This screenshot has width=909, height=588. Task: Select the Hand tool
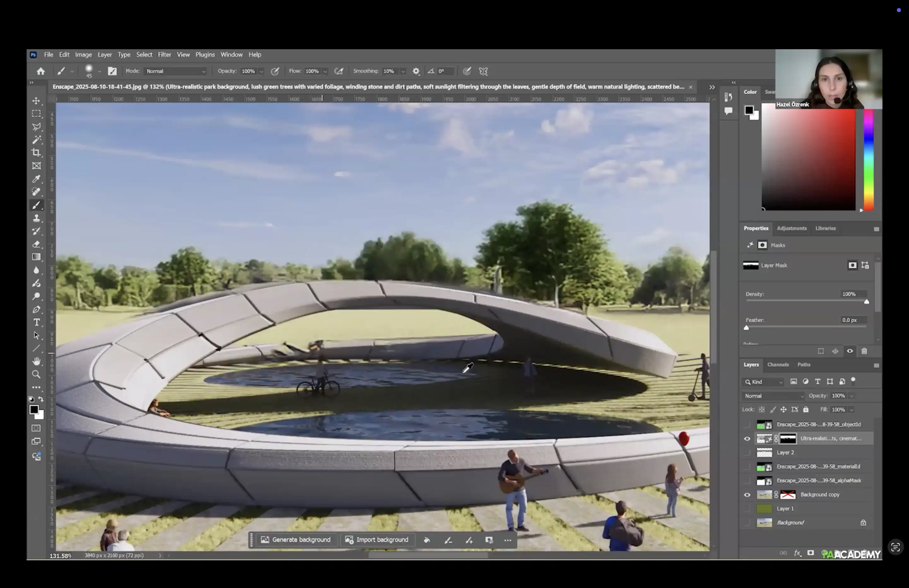click(x=36, y=361)
